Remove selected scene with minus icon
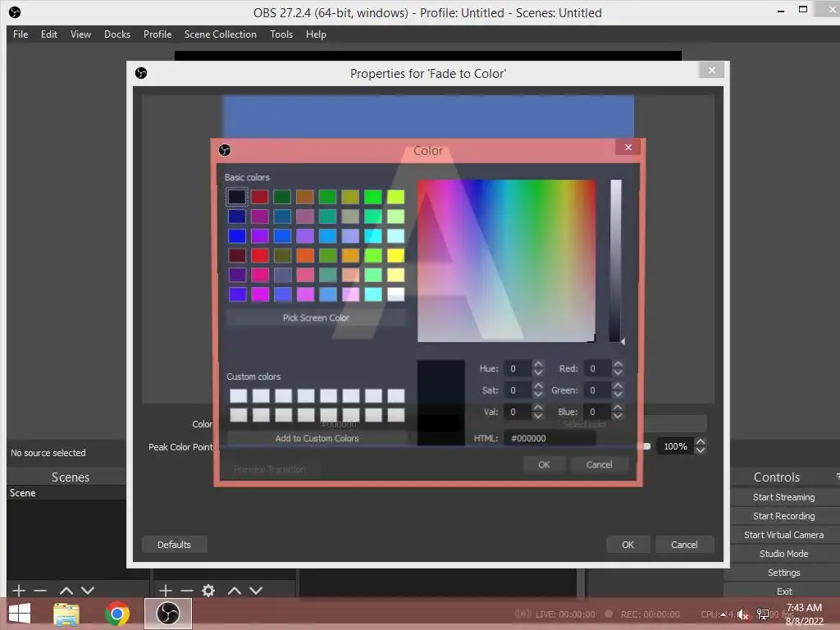The image size is (840, 630). tap(40, 591)
